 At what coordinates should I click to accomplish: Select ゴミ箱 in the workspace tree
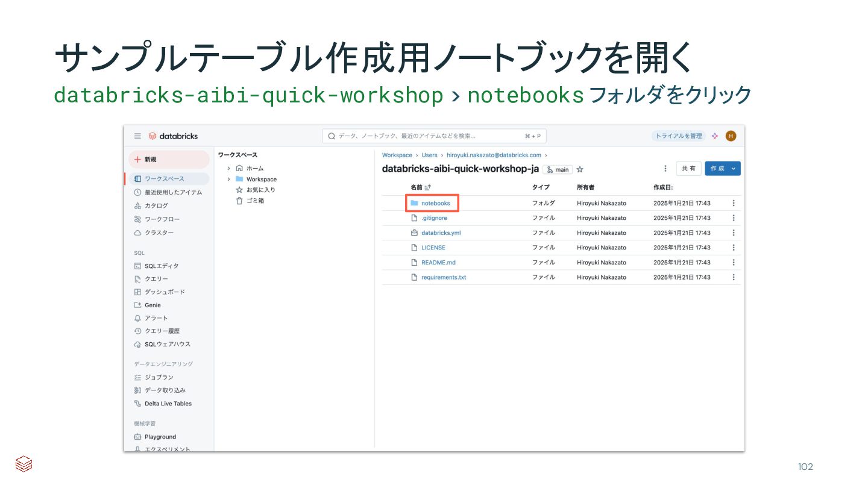pyautogui.click(x=255, y=201)
